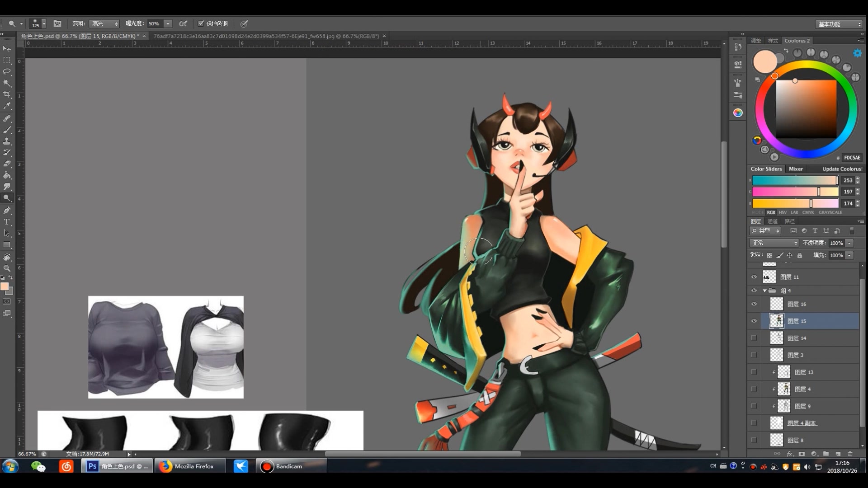Select the Eraser tool
This screenshot has width=868, height=488.
(7, 164)
